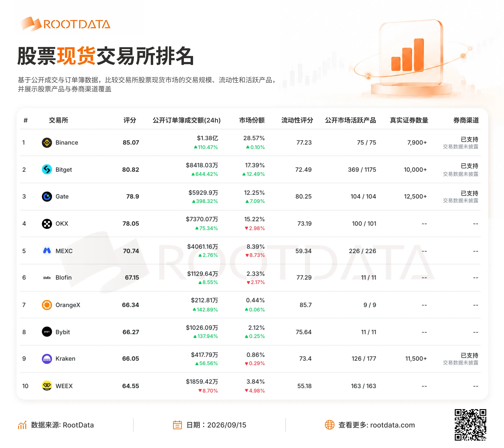Click the Kraken exchange name

click(x=65, y=358)
